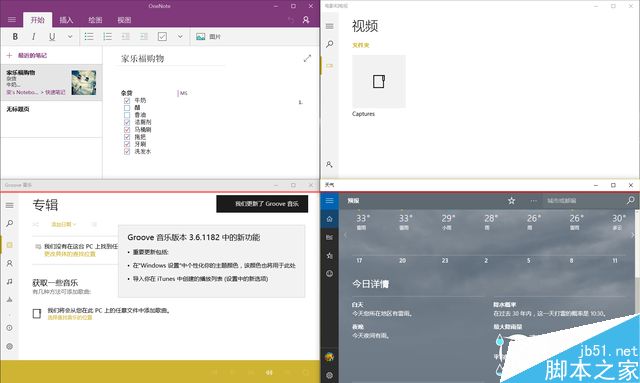Click the weather city search input field
Image resolution: width=640 pixels, height=383 pixels.
tap(584, 200)
